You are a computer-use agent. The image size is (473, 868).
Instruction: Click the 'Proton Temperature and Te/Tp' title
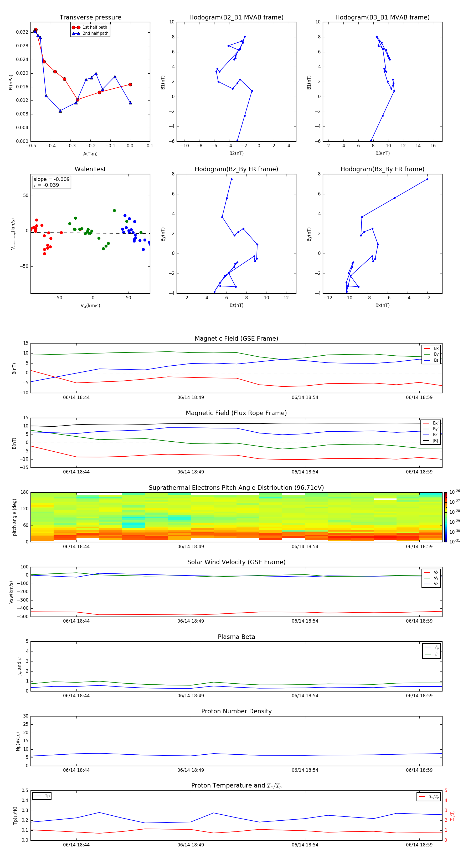pyautogui.click(x=236, y=786)
